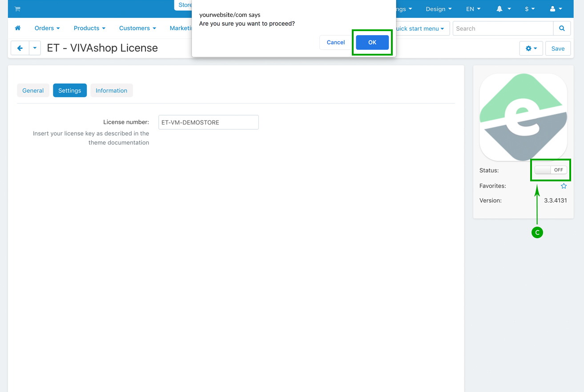The image size is (584, 392).
Task: Open the Customers dropdown menu
Action: point(137,28)
